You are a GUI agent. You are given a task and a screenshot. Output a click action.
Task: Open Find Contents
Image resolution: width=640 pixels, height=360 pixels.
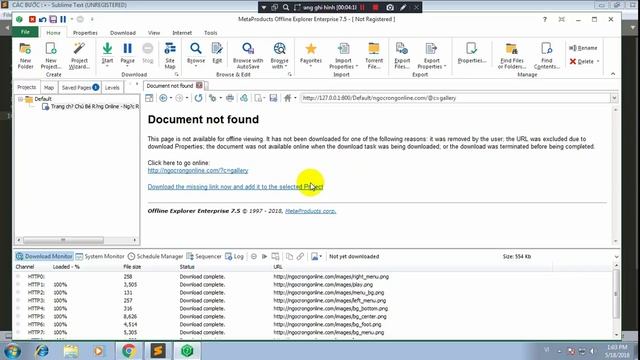[547, 56]
